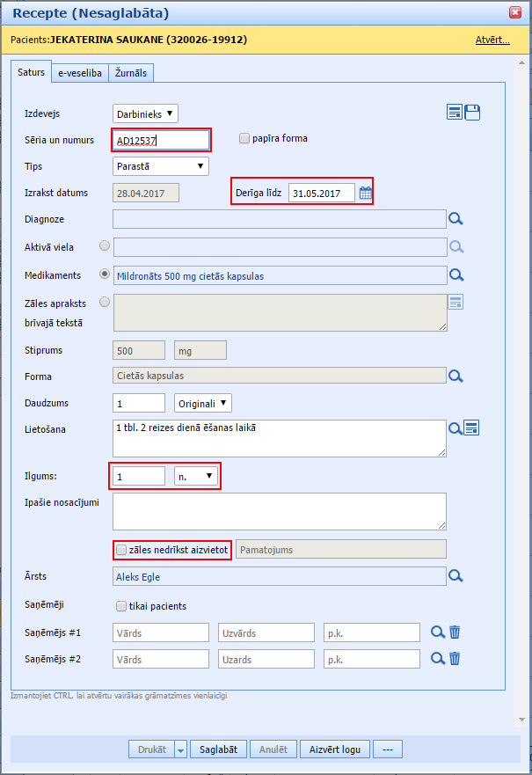
Task: Switch to the e-veseliba tab
Action: pos(80,74)
